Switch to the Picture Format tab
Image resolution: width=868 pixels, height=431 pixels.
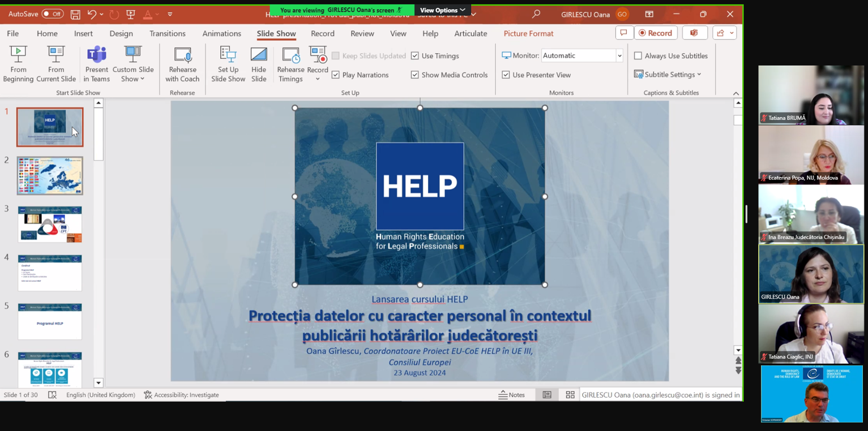point(528,33)
